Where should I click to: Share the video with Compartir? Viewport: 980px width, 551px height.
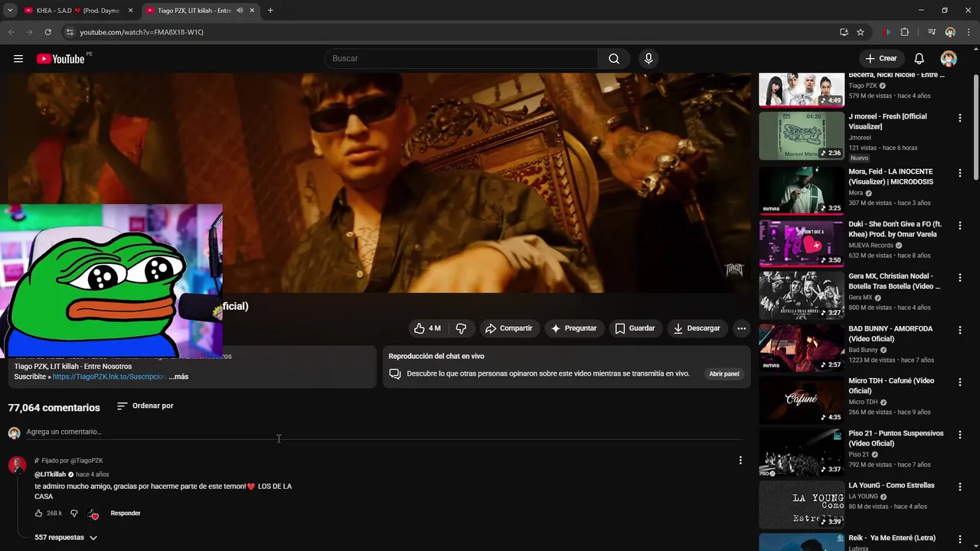click(509, 328)
